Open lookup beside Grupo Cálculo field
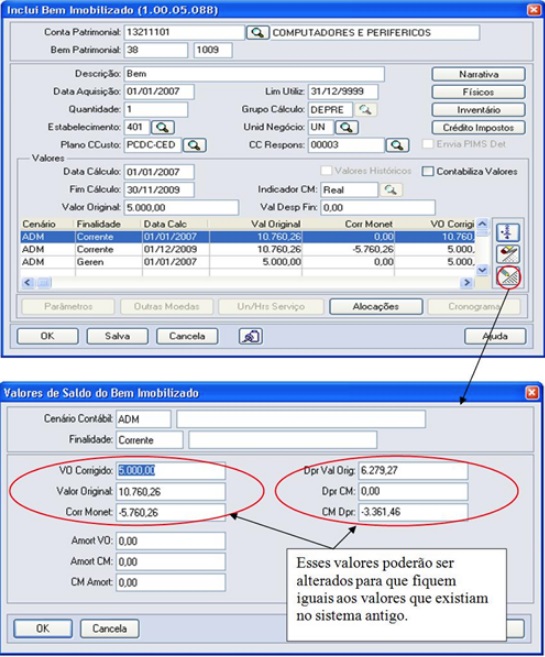The height and width of the screenshot is (657, 545). pyautogui.click(x=365, y=109)
